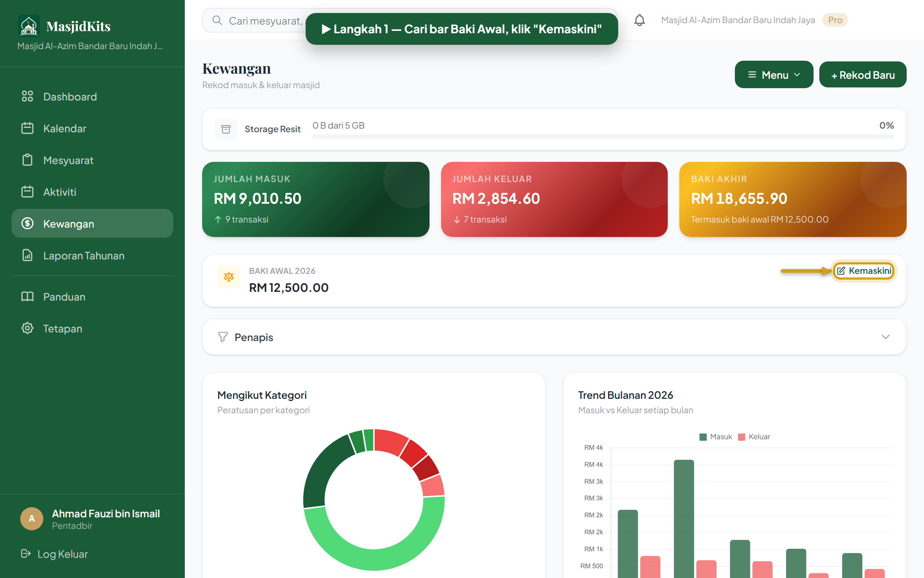Click the 0% storage usage value
Image resolution: width=924 pixels, height=578 pixels.
pos(886,125)
